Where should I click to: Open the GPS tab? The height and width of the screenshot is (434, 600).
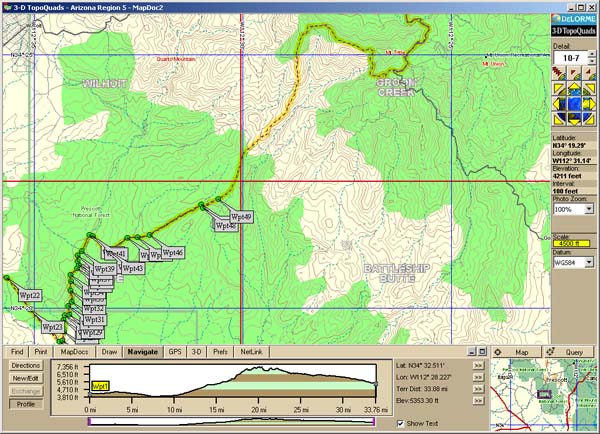click(175, 352)
